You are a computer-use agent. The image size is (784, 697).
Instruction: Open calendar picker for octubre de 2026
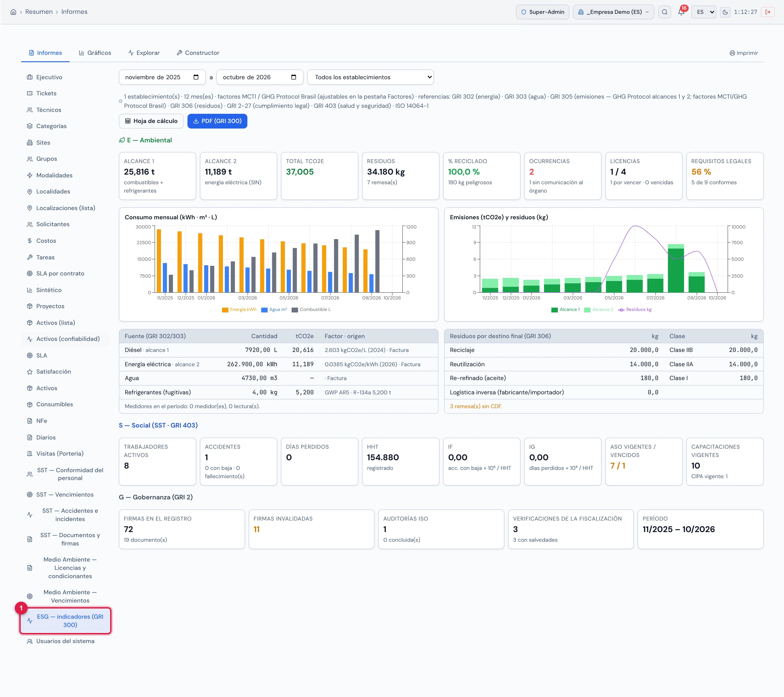(x=294, y=77)
